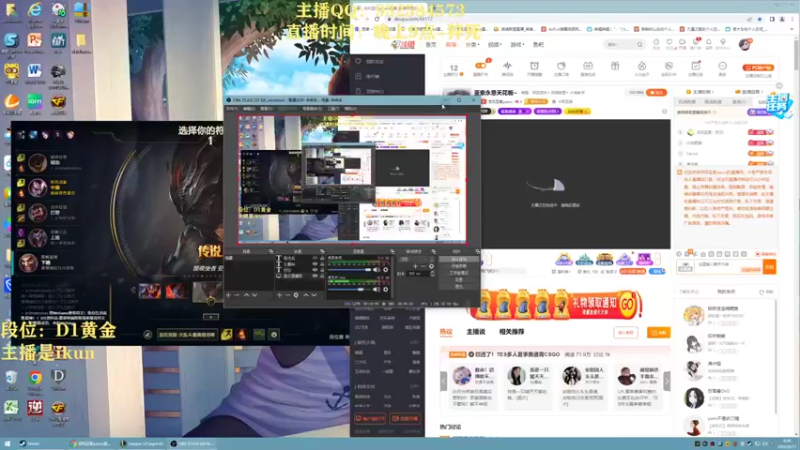Switch to League of Legends taskbar item

coord(142,443)
